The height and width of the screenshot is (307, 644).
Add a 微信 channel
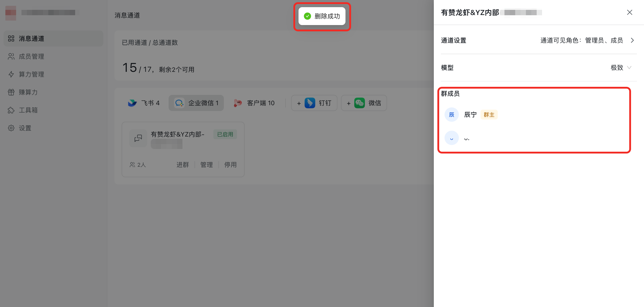point(364,103)
